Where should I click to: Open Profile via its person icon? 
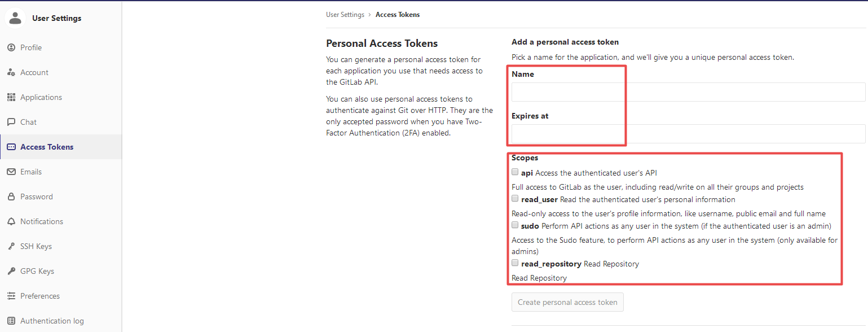click(11, 47)
